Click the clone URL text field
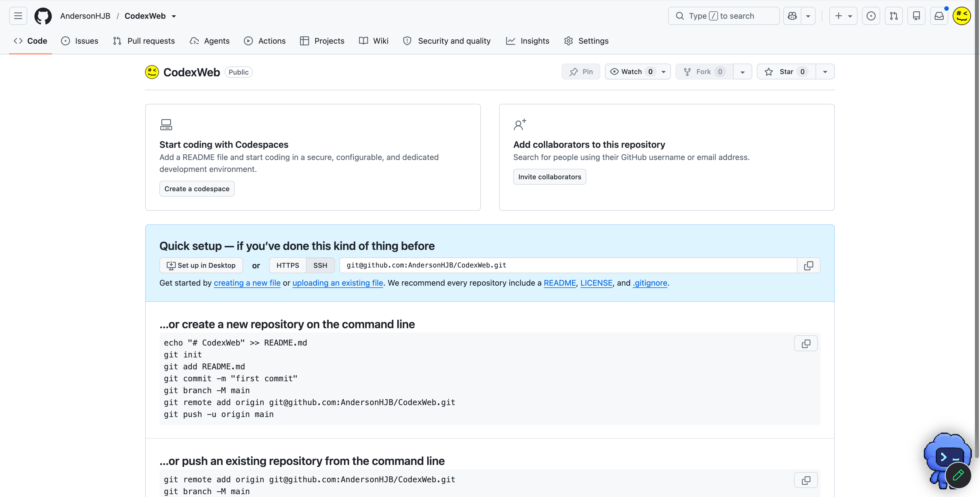 click(x=568, y=265)
